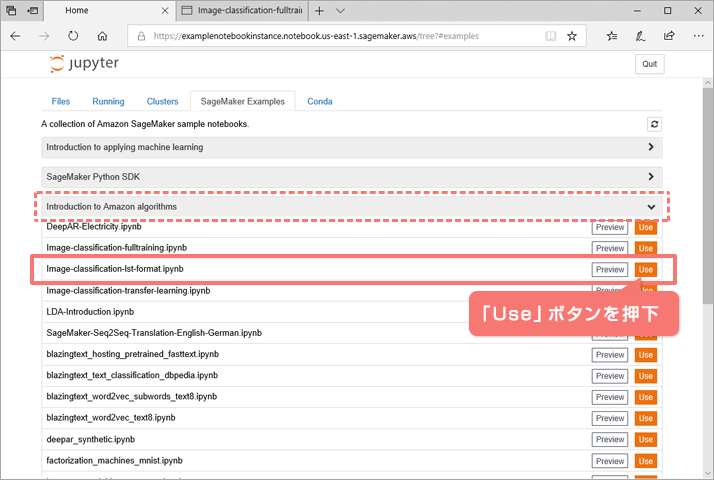Viewport: 714px width, 480px height.
Task: Click the lock icon in address bar
Action: click(x=141, y=36)
